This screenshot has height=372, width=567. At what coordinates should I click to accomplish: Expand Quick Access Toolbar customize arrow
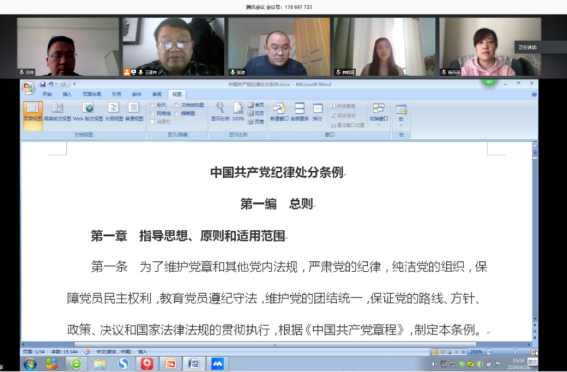(x=74, y=84)
